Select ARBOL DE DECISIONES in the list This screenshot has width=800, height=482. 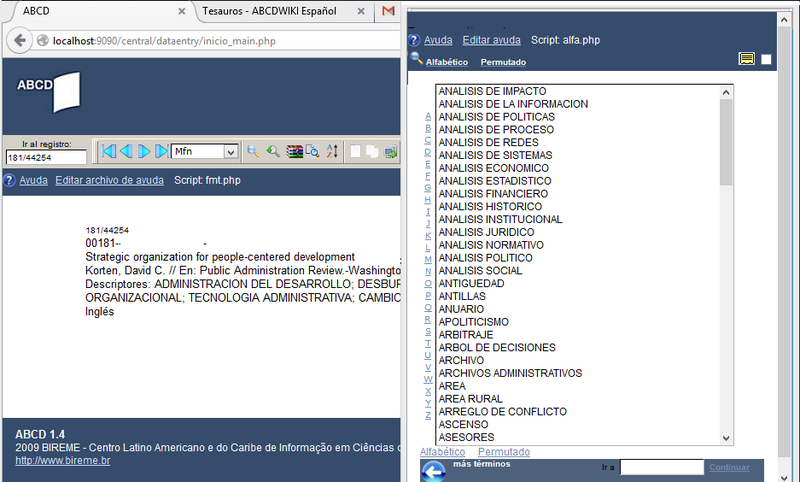(x=496, y=347)
